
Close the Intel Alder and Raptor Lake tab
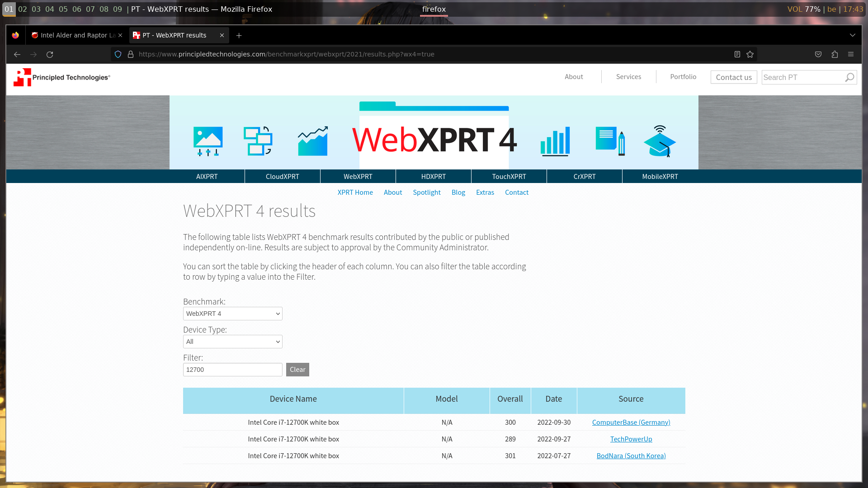point(120,35)
